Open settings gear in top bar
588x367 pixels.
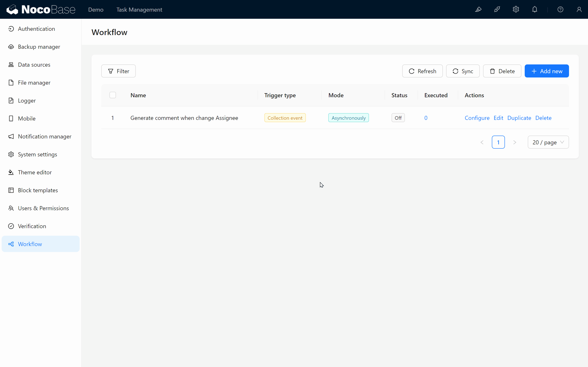tap(516, 9)
